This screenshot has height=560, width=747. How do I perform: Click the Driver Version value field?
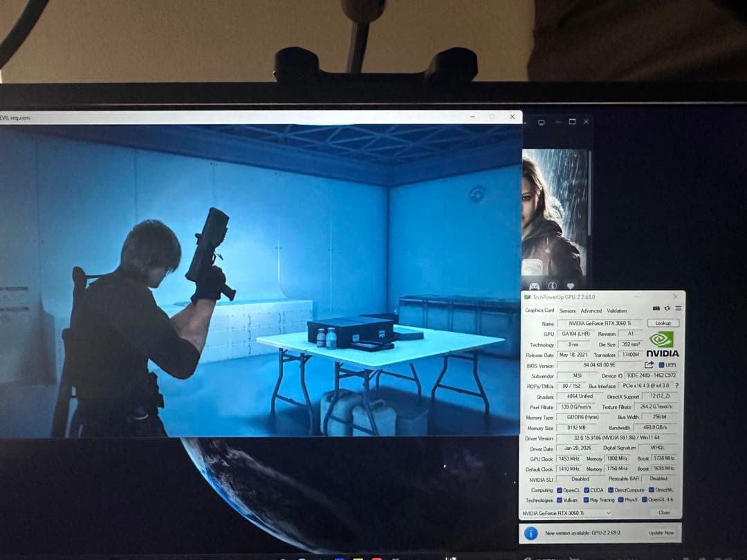(x=618, y=438)
